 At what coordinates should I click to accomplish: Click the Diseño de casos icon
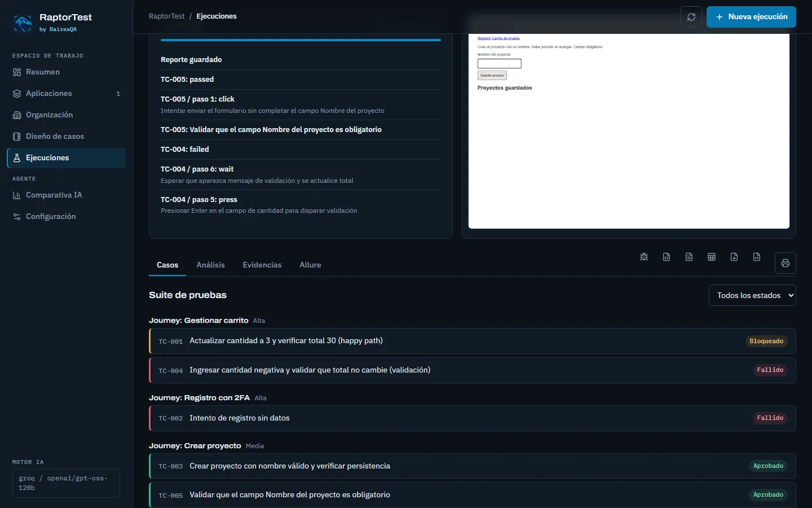(17, 137)
